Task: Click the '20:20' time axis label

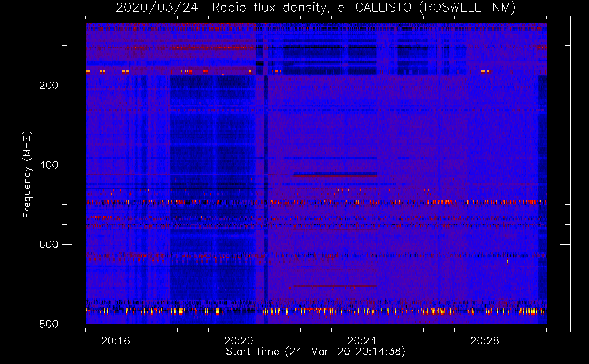Action: [x=239, y=341]
